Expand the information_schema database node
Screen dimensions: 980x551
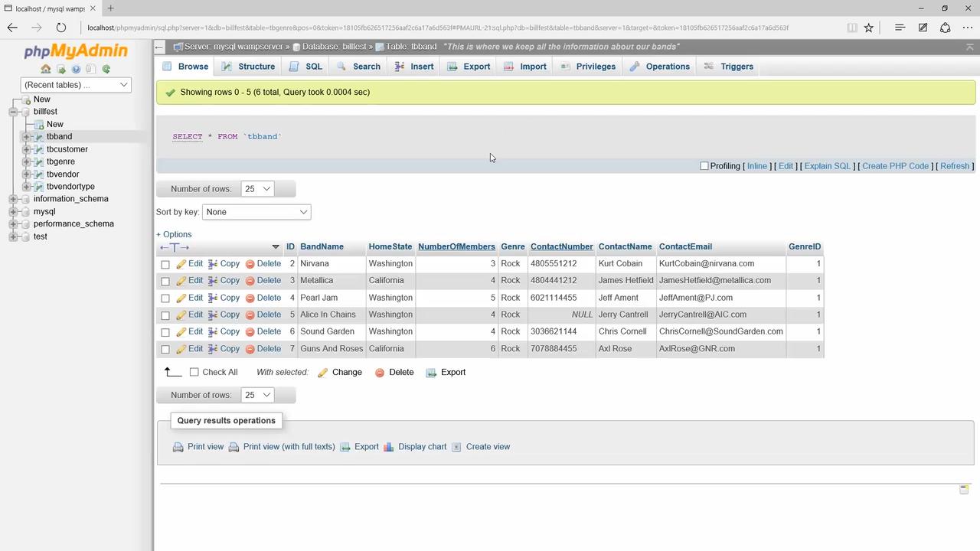point(13,199)
